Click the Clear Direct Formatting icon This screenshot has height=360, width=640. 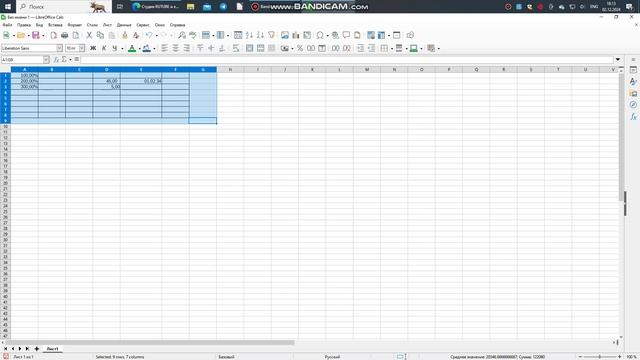pyautogui.click(x=136, y=36)
